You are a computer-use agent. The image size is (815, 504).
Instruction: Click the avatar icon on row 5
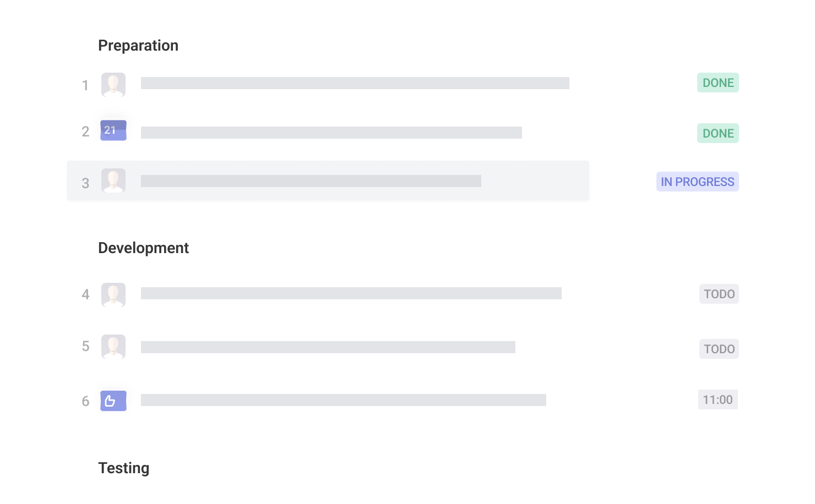(113, 347)
